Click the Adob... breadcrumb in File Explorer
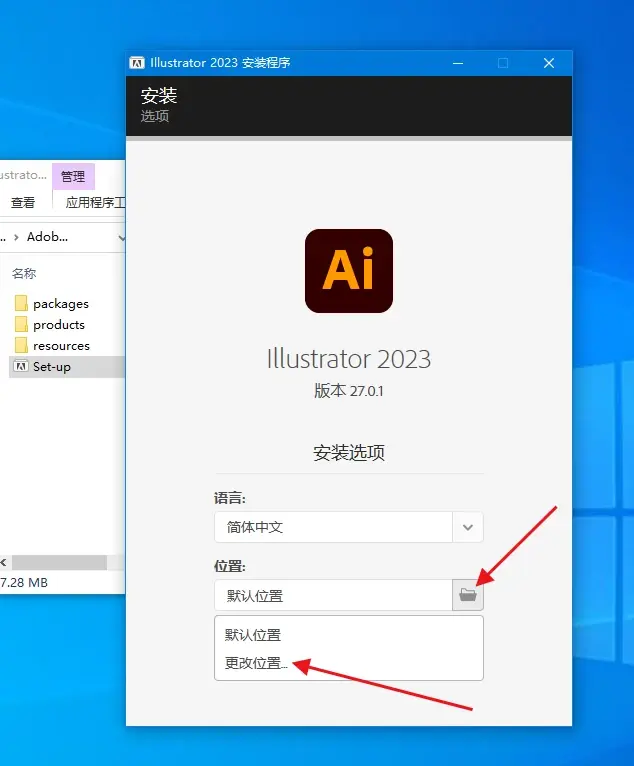The image size is (634, 766). coord(47,237)
